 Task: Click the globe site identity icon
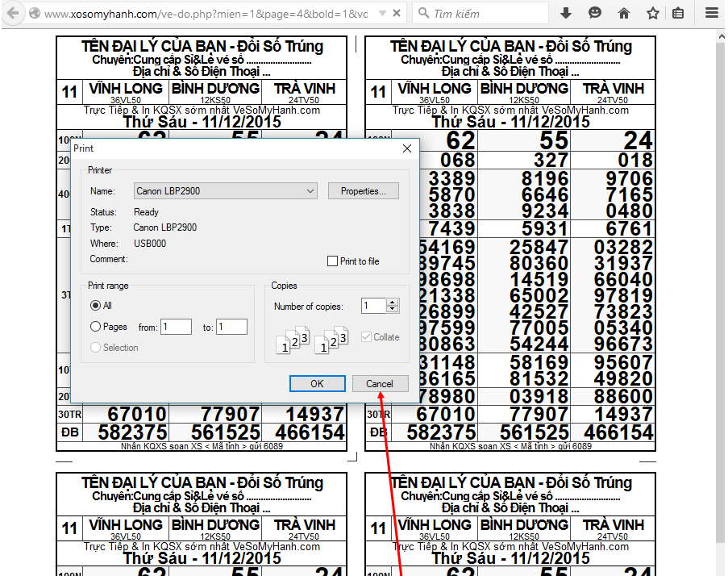click(x=35, y=14)
